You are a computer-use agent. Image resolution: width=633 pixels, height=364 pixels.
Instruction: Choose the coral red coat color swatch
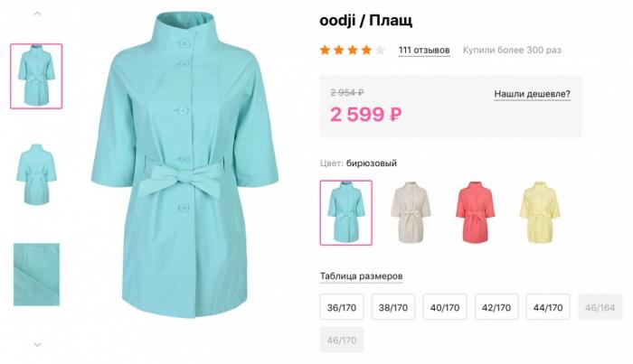click(x=475, y=212)
